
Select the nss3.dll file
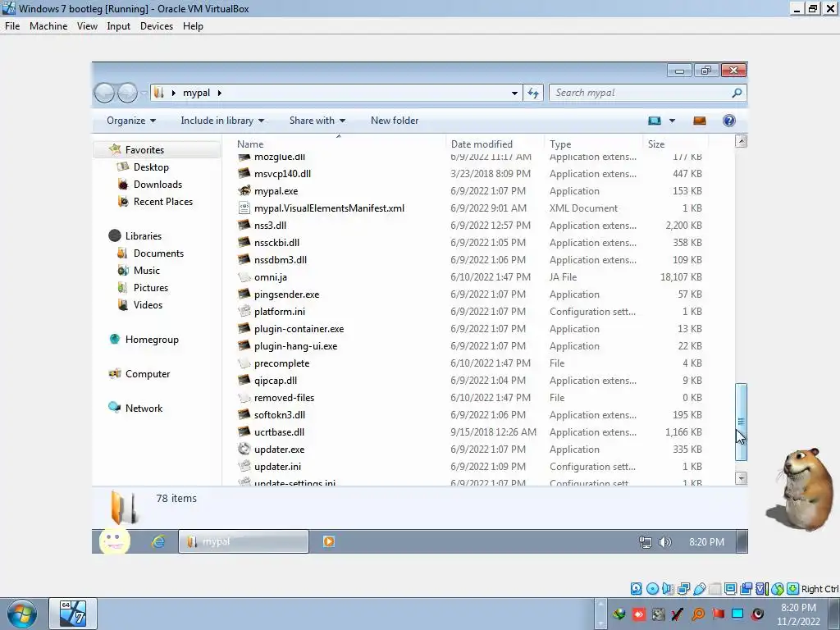click(x=270, y=226)
